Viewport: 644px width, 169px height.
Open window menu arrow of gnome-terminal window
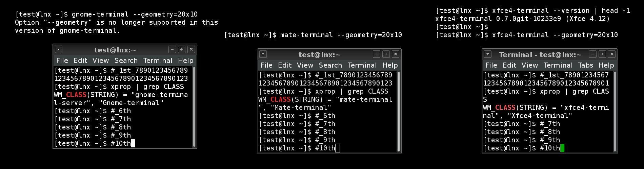coord(59,49)
